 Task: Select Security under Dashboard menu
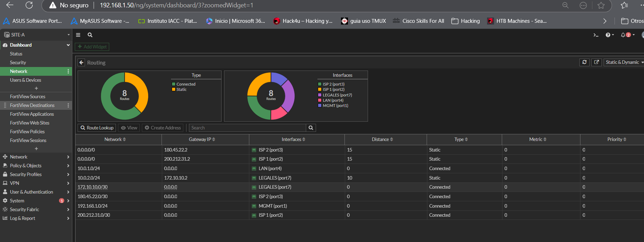click(x=18, y=62)
